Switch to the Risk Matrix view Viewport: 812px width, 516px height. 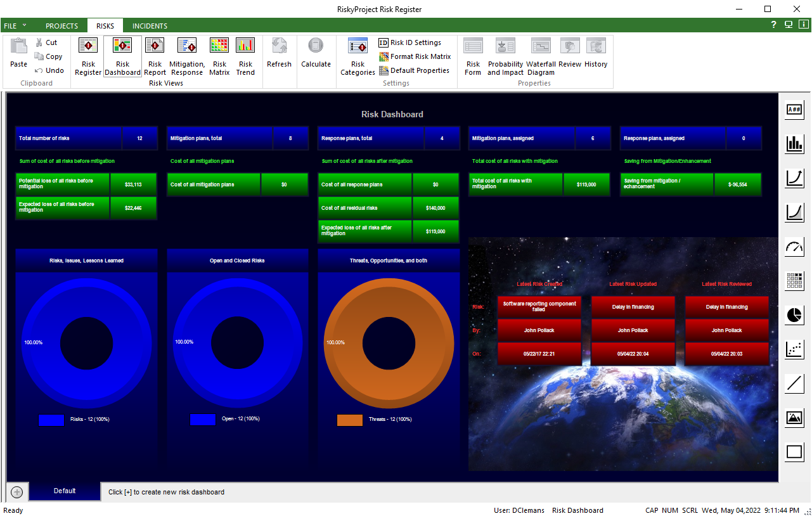pyautogui.click(x=219, y=56)
